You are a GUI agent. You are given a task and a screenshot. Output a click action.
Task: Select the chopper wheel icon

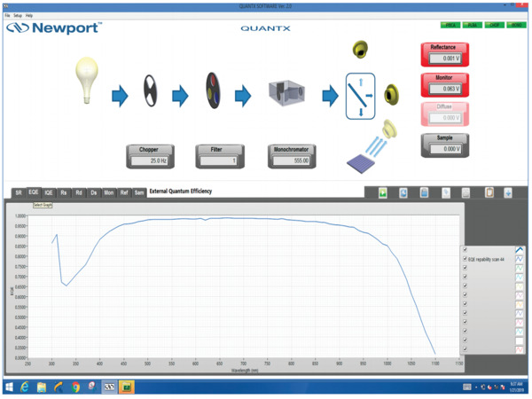coord(150,92)
